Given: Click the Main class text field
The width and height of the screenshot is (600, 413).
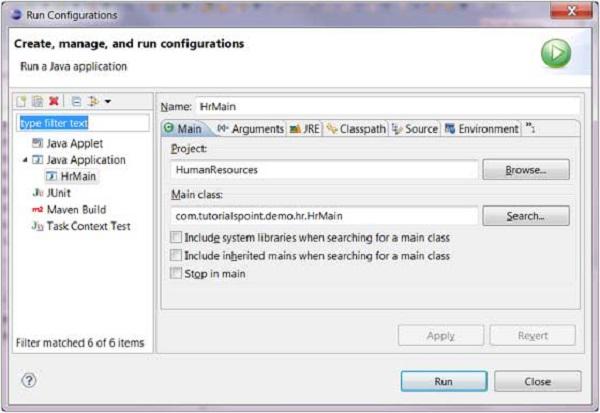Looking at the screenshot, I should click(x=324, y=216).
